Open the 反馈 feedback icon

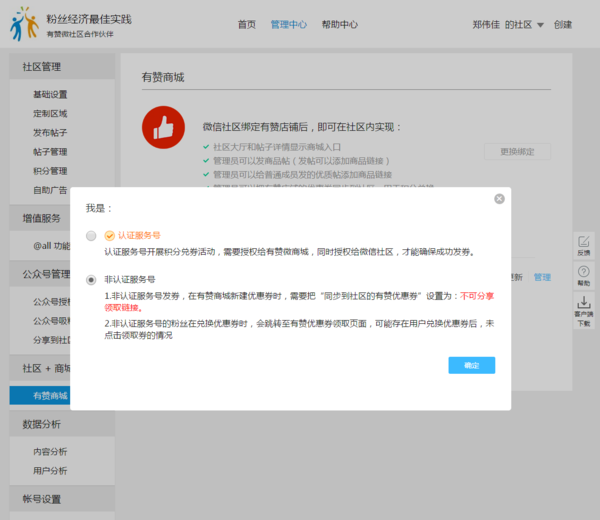(584, 246)
